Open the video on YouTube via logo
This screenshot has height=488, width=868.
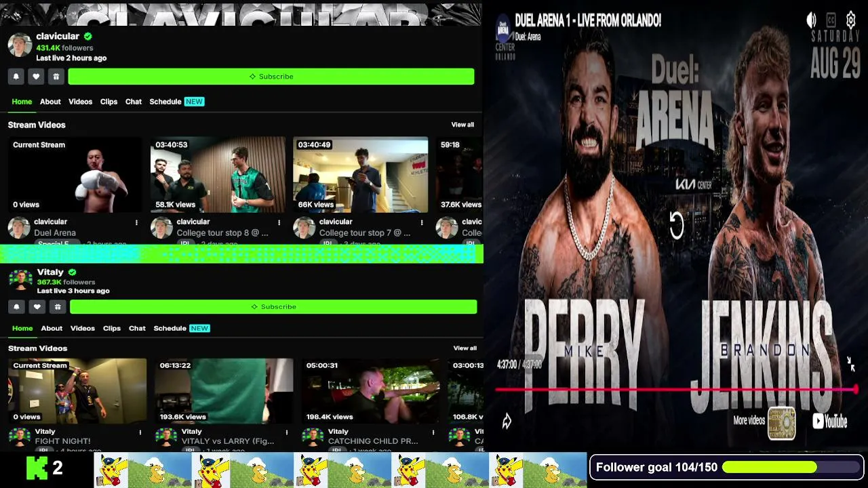pyautogui.click(x=830, y=421)
